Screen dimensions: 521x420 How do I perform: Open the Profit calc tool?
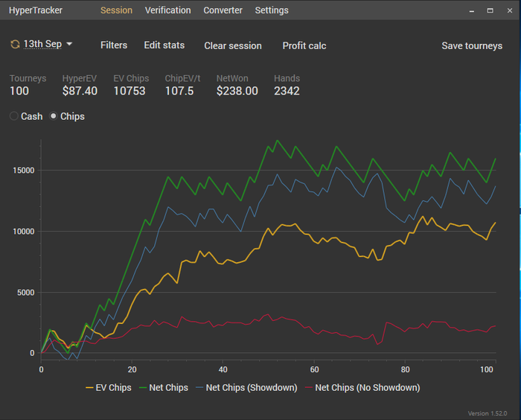[304, 45]
